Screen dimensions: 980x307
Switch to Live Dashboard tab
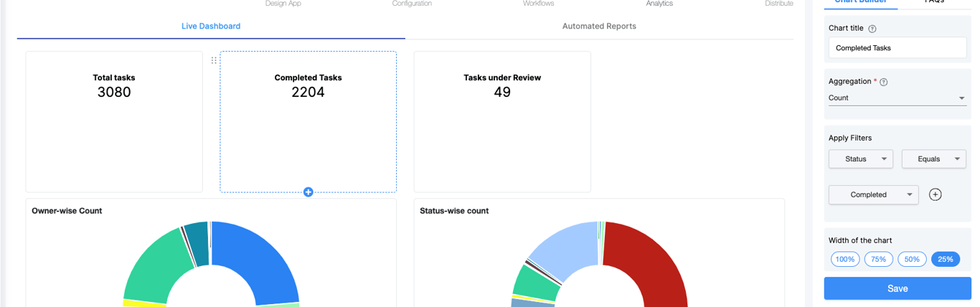(x=211, y=27)
